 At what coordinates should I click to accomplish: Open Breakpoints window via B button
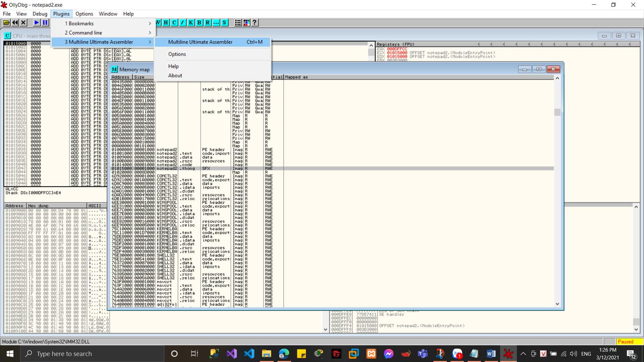(x=199, y=23)
